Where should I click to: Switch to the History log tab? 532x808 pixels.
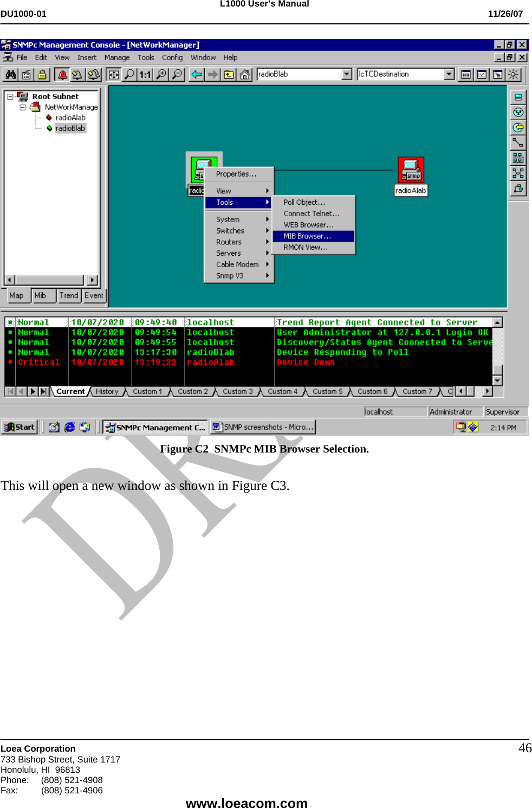pos(107,391)
